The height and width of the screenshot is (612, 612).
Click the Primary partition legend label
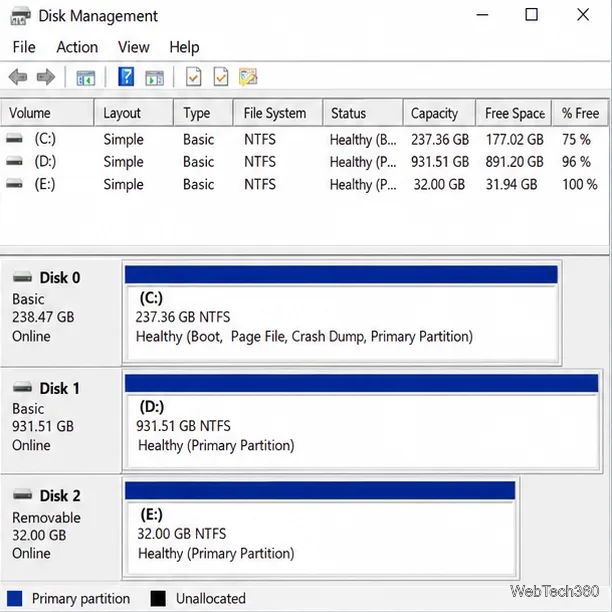(x=81, y=598)
